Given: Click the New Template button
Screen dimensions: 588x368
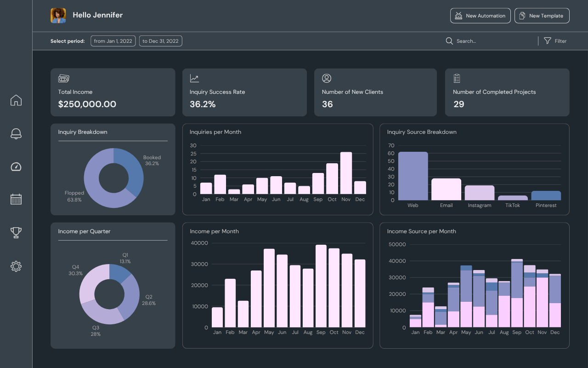Looking at the screenshot, I should click(x=542, y=16).
